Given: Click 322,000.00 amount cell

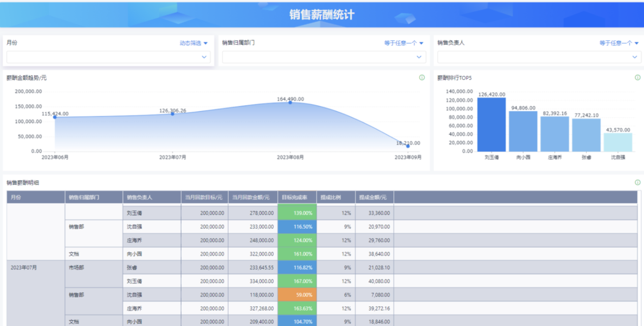Looking at the screenshot, I should point(253,254).
